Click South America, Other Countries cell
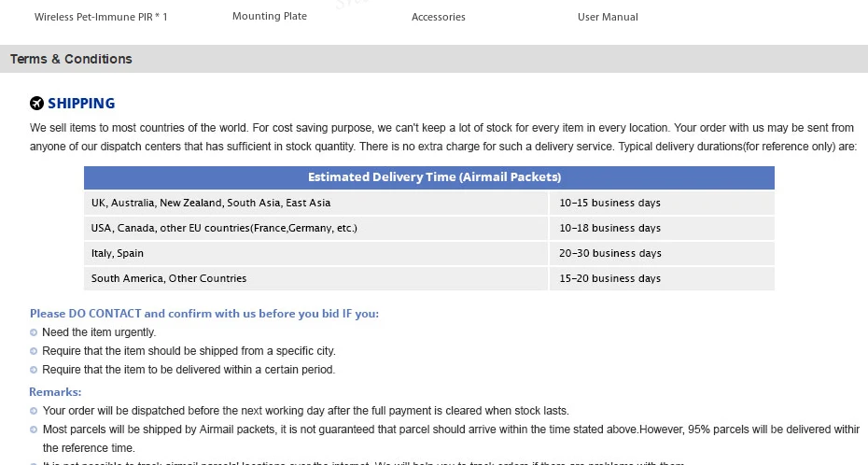This screenshot has height=465, width=868. point(315,278)
